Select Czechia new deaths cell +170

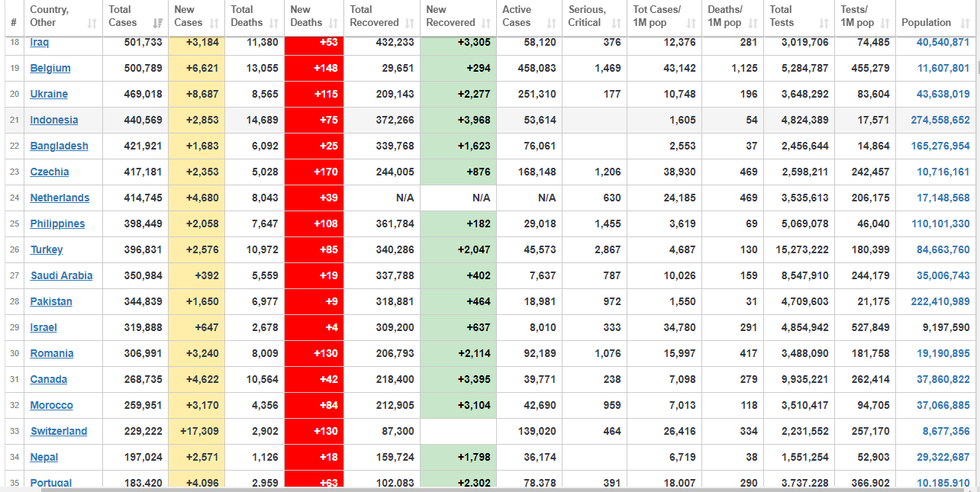314,172
